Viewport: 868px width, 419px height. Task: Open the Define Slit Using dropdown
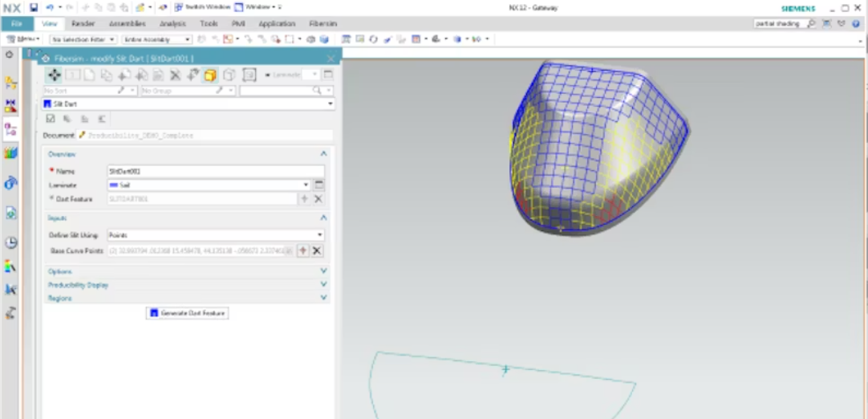(x=215, y=235)
